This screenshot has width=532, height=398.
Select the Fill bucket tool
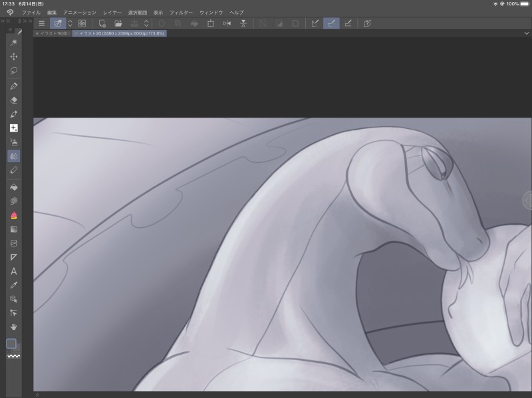[x=14, y=187]
